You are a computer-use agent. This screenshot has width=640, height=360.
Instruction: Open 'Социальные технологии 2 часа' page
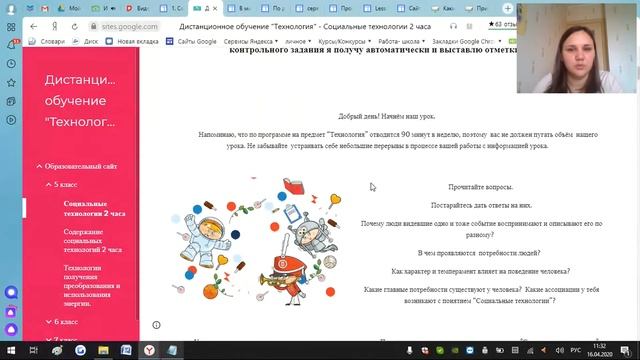coord(94,208)
